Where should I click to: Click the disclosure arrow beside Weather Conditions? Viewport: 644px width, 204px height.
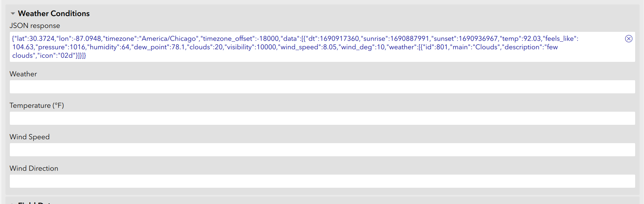pos(13,14)
